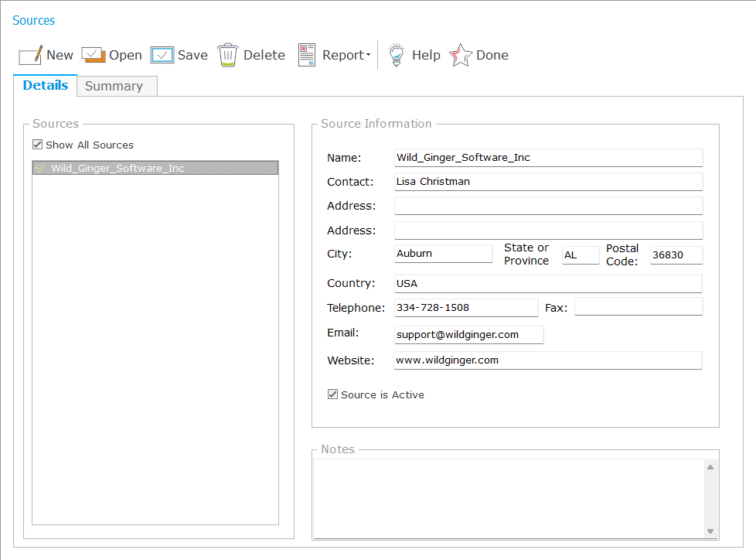Click the City field containing Auburn
The height and width of the screenshot is (560, 756).
(x=443, y=254)
